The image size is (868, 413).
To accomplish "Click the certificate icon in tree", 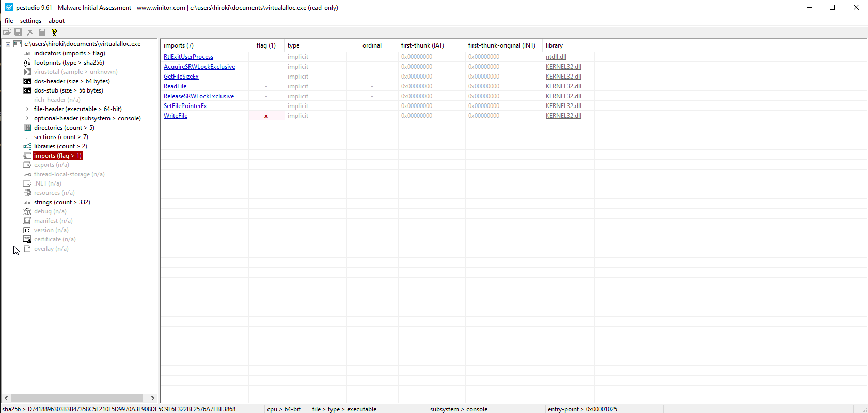I will (x=27, y=239).
